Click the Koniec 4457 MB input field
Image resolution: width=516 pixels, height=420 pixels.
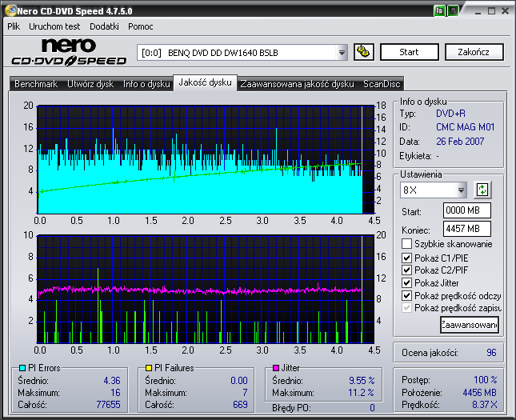point(466,229)
